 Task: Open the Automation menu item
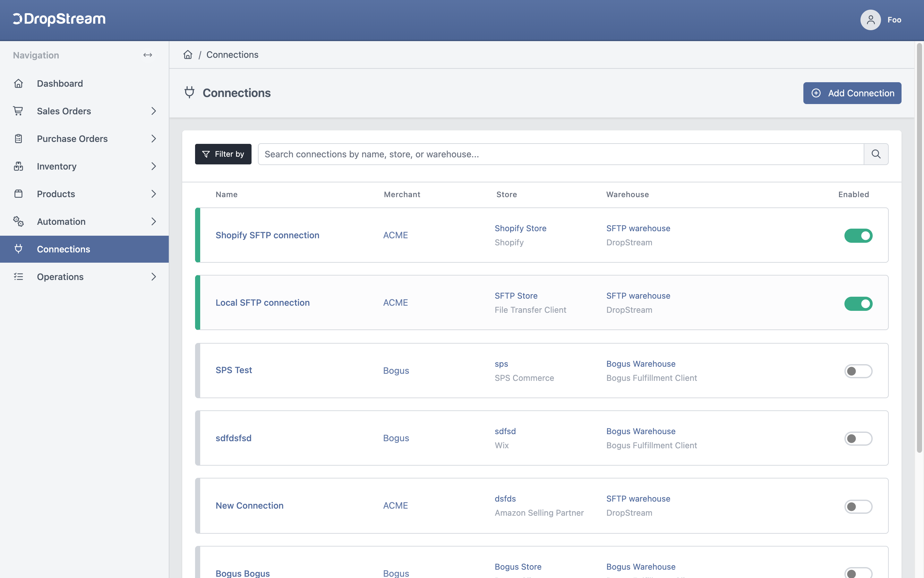pos(84,221)
